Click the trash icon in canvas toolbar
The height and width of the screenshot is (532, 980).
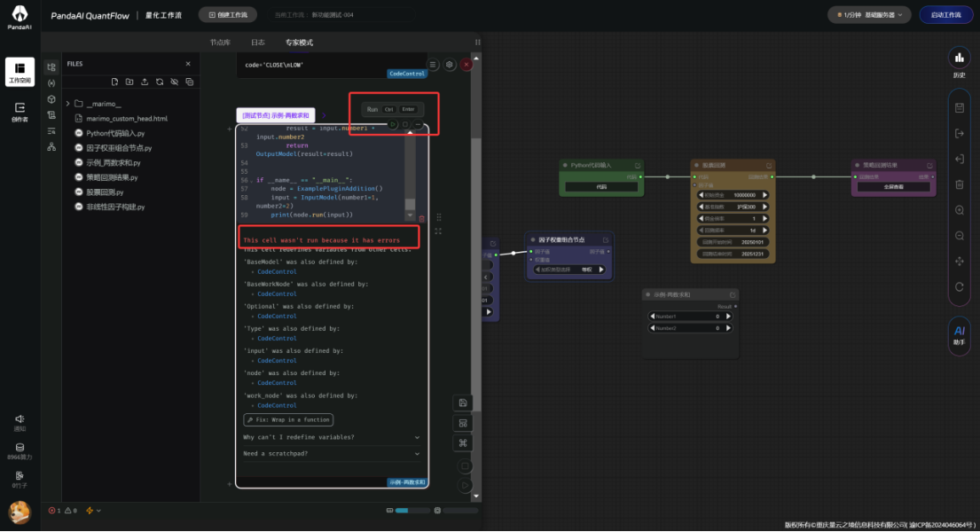pyautogui.click(x=960, y=184)
